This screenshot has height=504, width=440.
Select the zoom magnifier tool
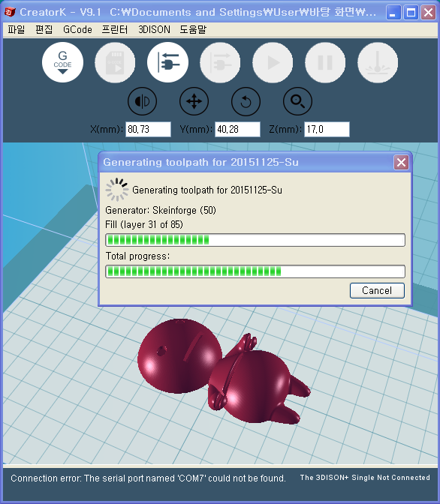click(x=298, y=101)
